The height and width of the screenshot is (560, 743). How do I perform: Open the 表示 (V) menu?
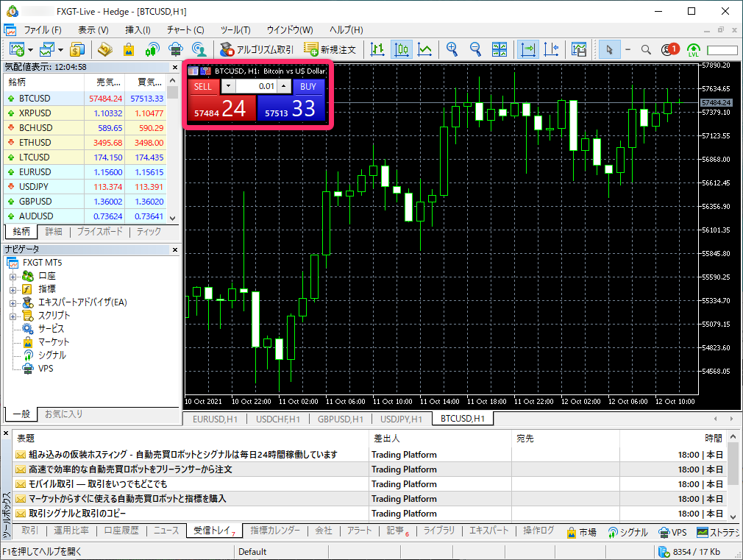tap(93, 30)
